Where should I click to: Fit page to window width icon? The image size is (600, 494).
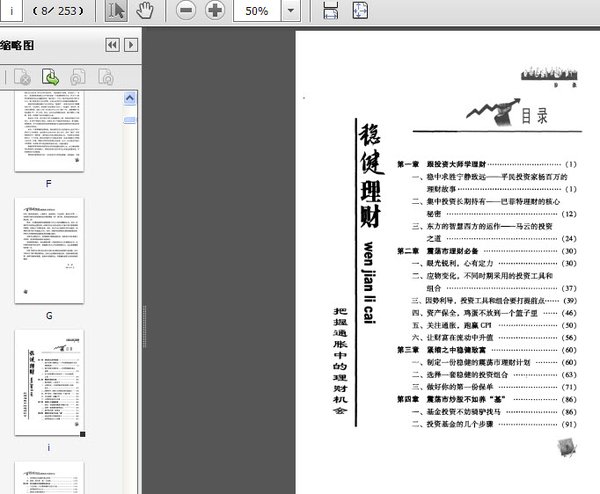click(x=331, y=11)
